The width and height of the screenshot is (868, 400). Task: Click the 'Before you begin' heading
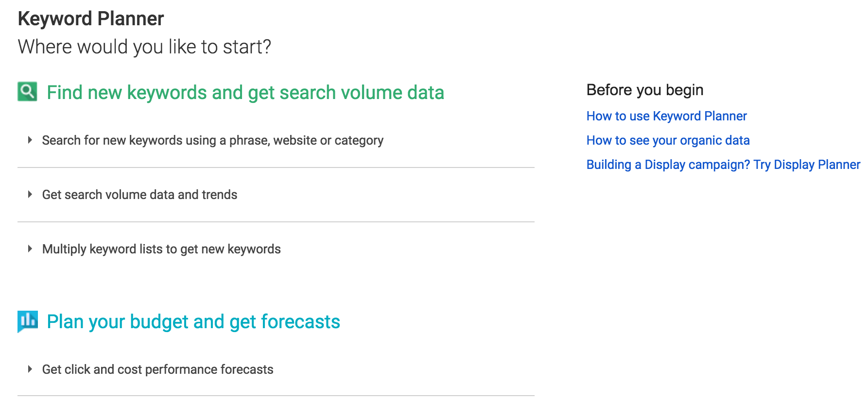644,90
